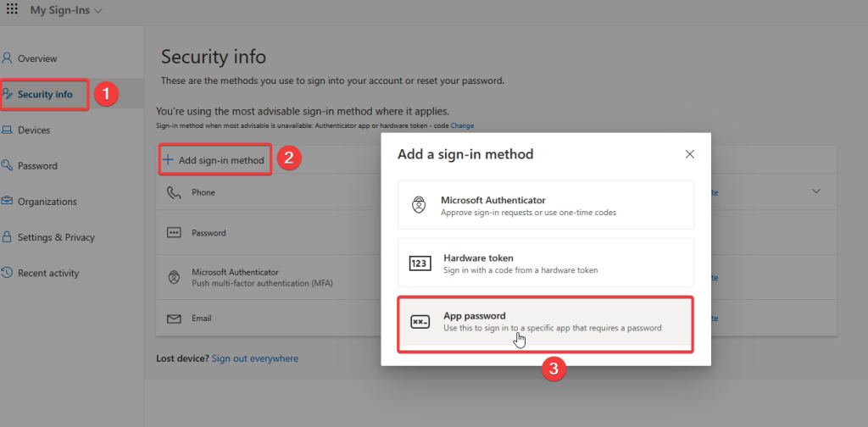Click the Organizations briefcase icon
This screenshot has width=868, height=427.
[8, 202]
